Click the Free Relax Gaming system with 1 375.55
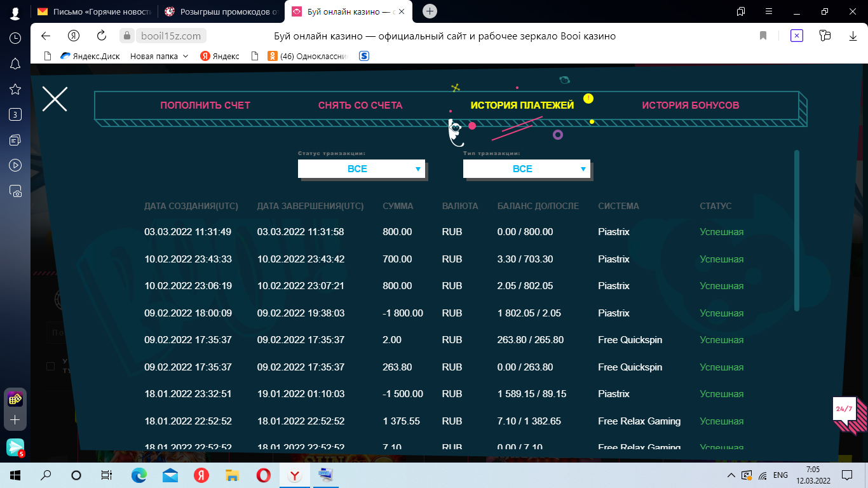Image resolution: width=868 pixels, height=488 pixels. click(x=639, y=421)
